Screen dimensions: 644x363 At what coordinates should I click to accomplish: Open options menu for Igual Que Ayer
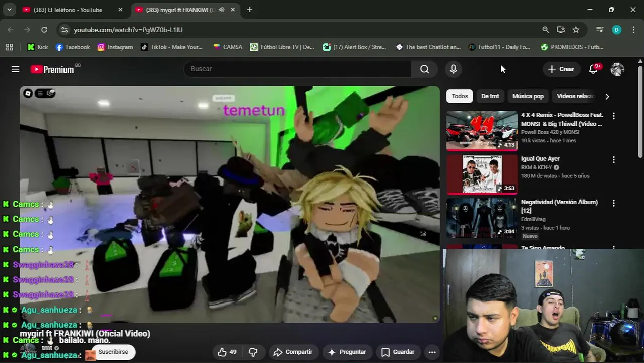coord(614,159)
